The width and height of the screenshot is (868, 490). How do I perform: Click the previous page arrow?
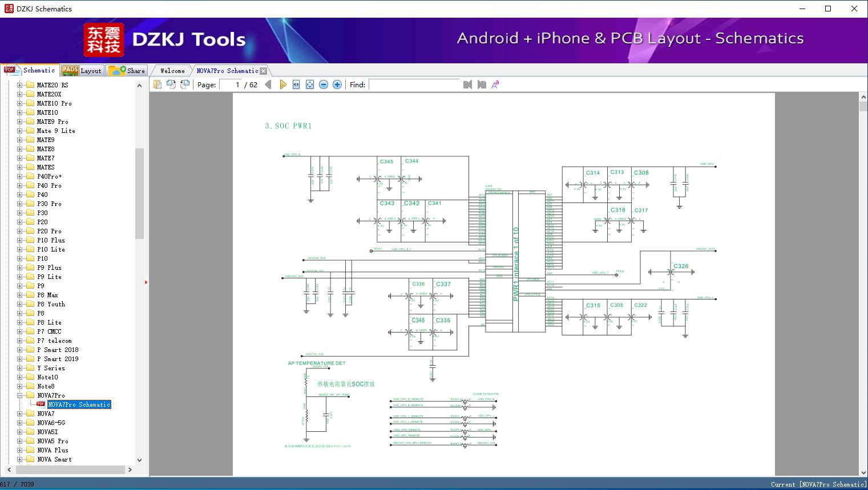tap(268, 84)
